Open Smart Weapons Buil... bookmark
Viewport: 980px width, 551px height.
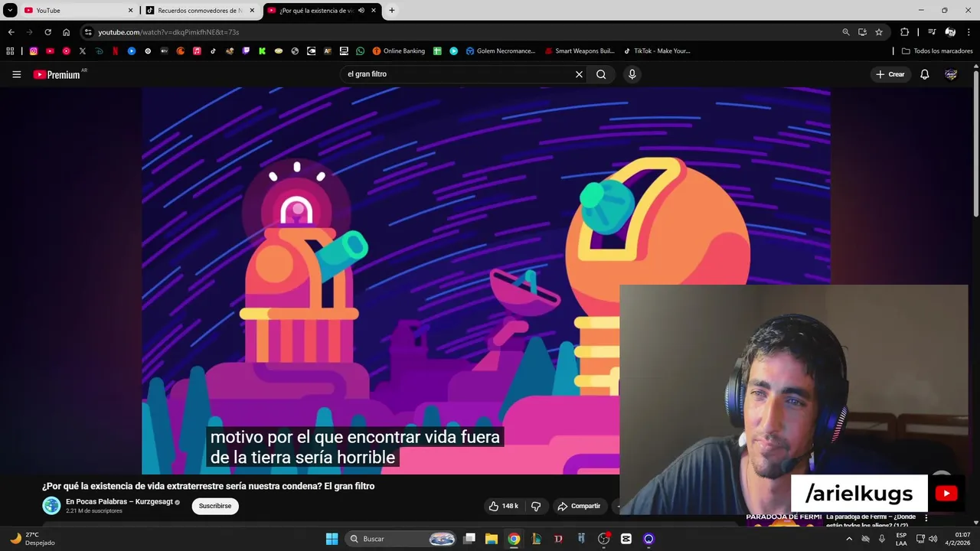[580, 51]
